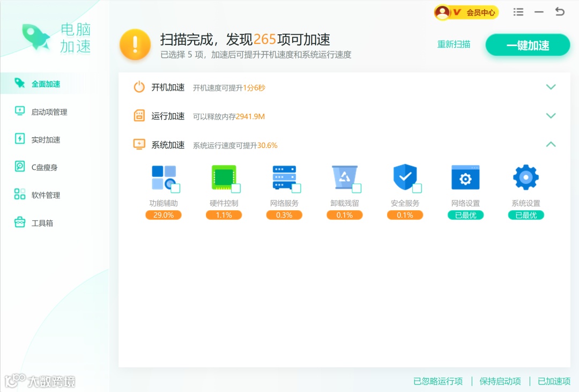579x392 pixels.
Task: Click the 29.0% badge under 功能辅助
Action: click(164, 215)
